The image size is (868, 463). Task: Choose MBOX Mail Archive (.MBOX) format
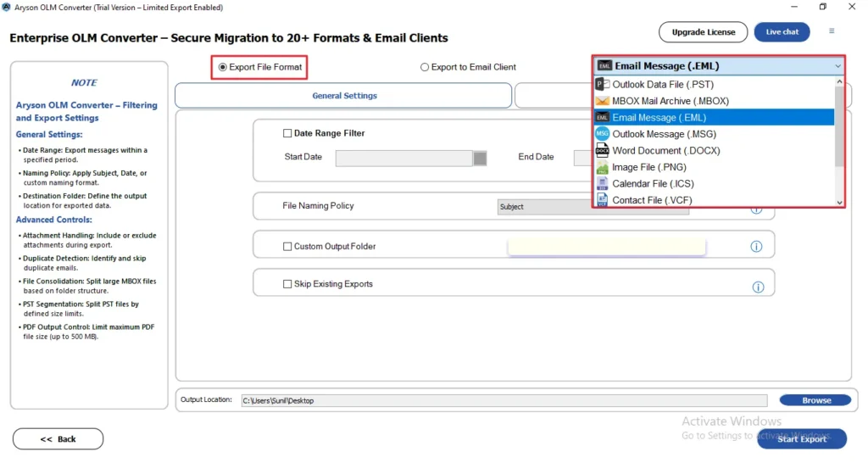pyautogui.click(x=714, y=101)
